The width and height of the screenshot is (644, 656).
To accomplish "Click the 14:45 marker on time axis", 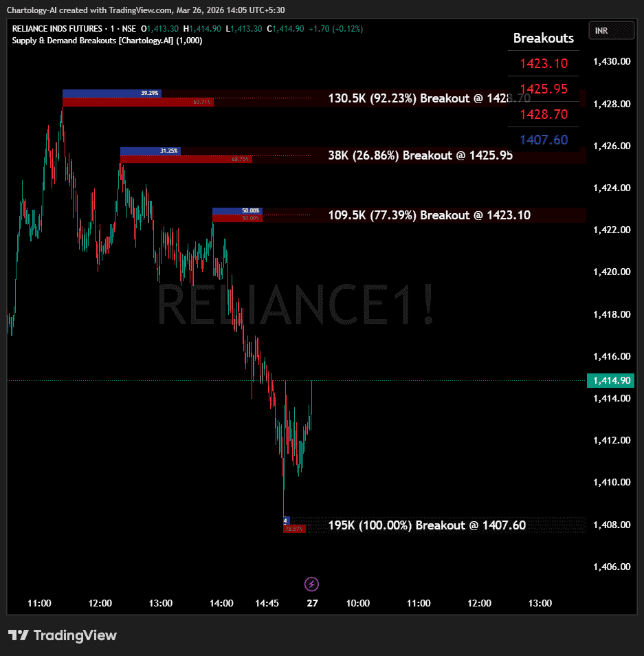I will click(267, 603).
